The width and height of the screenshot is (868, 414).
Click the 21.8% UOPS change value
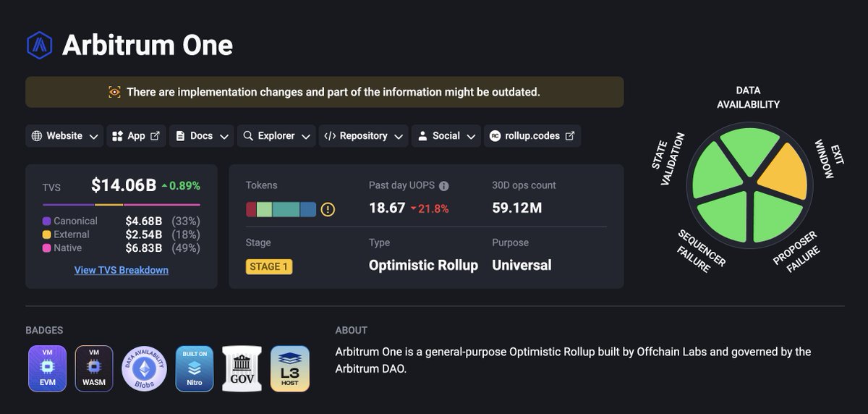(434, 209)
